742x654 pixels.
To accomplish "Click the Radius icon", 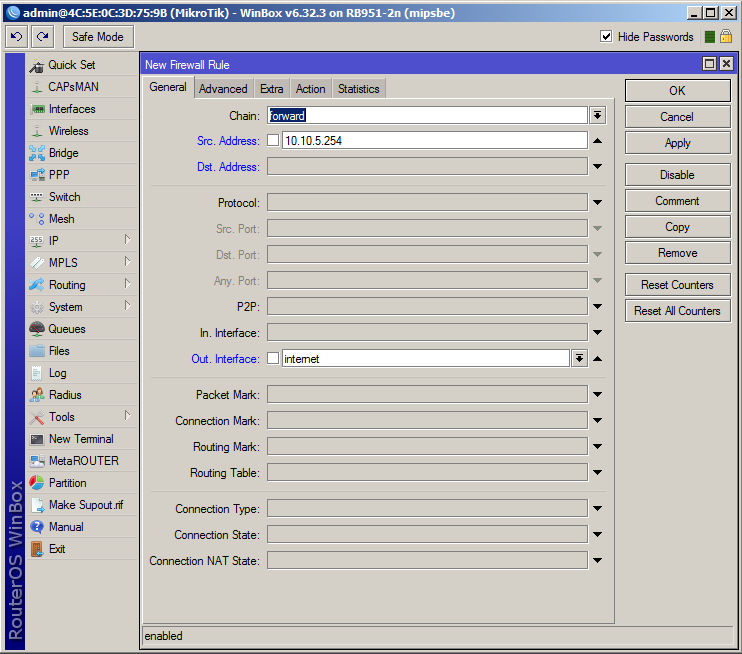I will click(36, 395).
